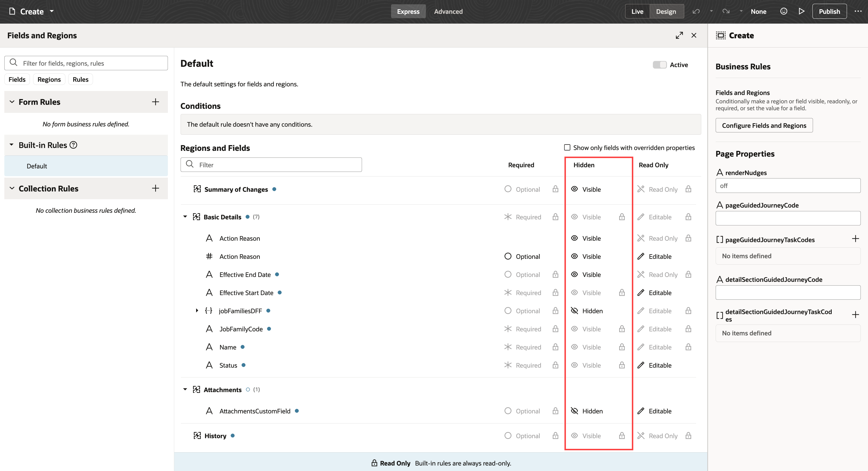The height and width of the screenshot is (471, 868).
Task: Expand the jobFamiliesDFF node
Action: pos(197,311)
